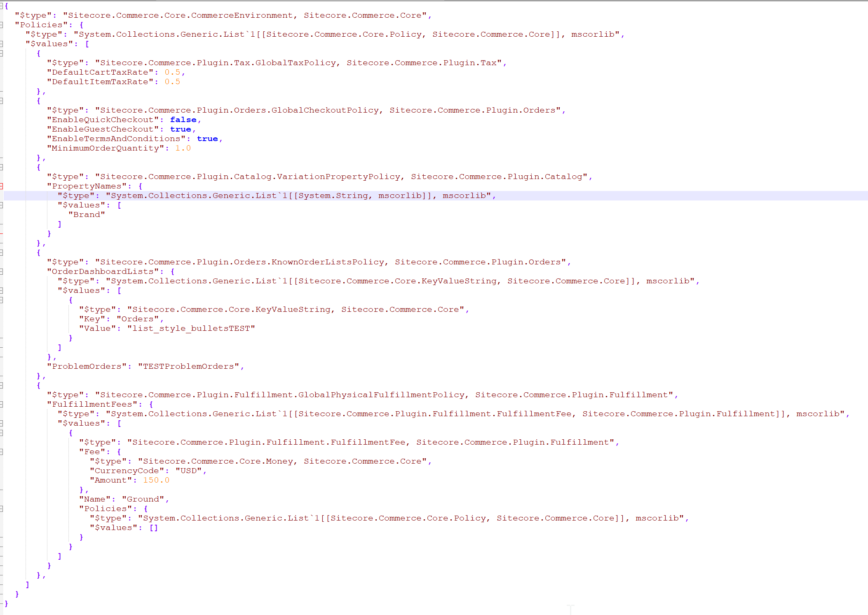Collapse the "FulfillmentFees" fold marker
This screenshot has height=615, width=868.
click(1, 404)
